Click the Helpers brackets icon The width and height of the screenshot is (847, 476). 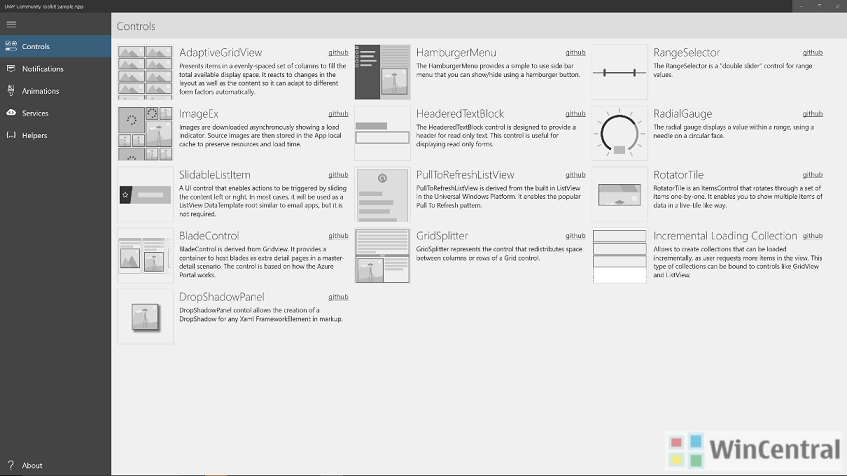(11, 135)
